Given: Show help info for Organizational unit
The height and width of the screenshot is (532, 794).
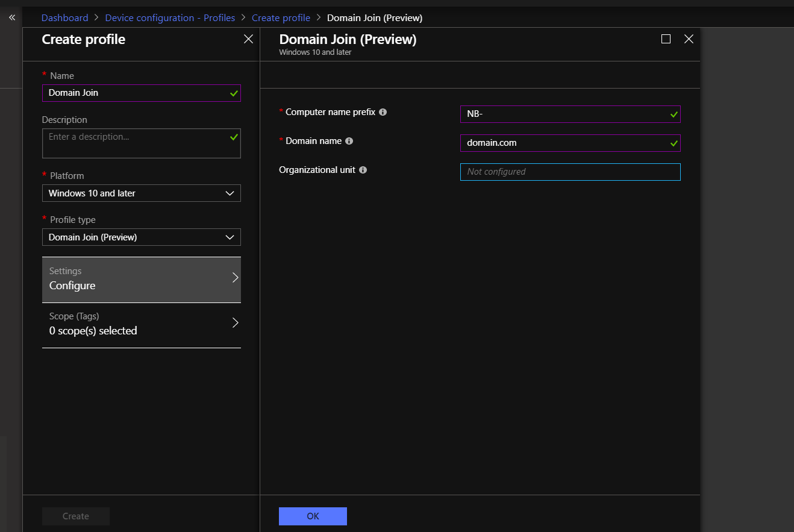Looking at the screenshot, I should click(363, 169).
